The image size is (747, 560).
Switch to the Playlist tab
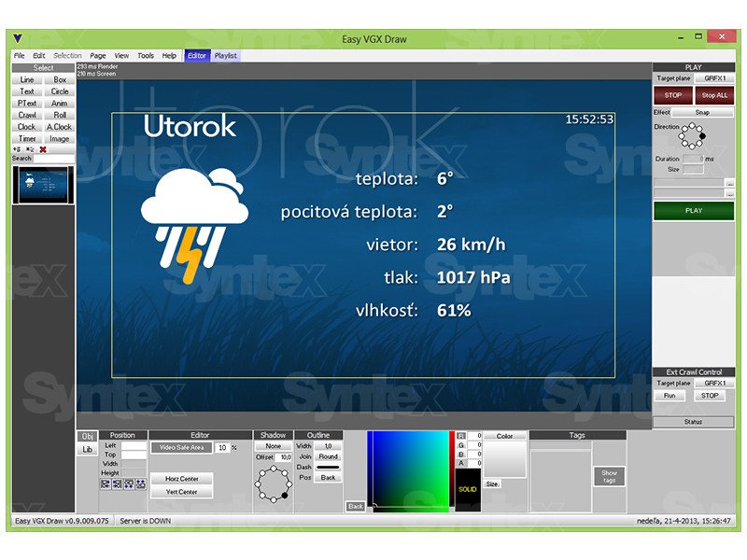coord(226,56)
